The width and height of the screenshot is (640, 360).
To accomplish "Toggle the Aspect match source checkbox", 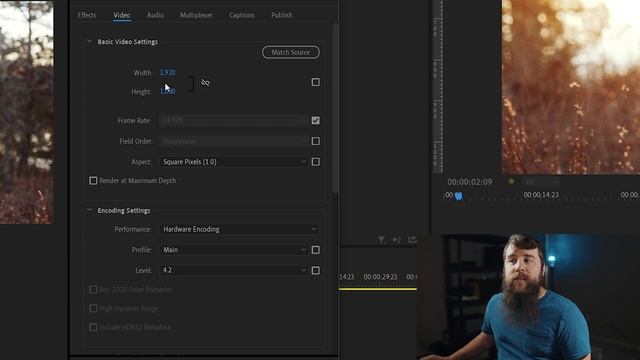I will [x=316, y=162].
